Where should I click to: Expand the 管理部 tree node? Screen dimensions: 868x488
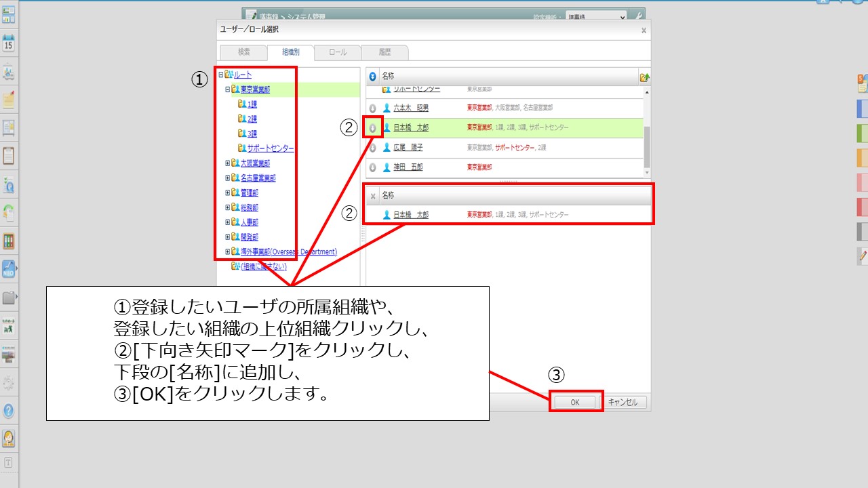pyautogui.click(x=228, y=193)
